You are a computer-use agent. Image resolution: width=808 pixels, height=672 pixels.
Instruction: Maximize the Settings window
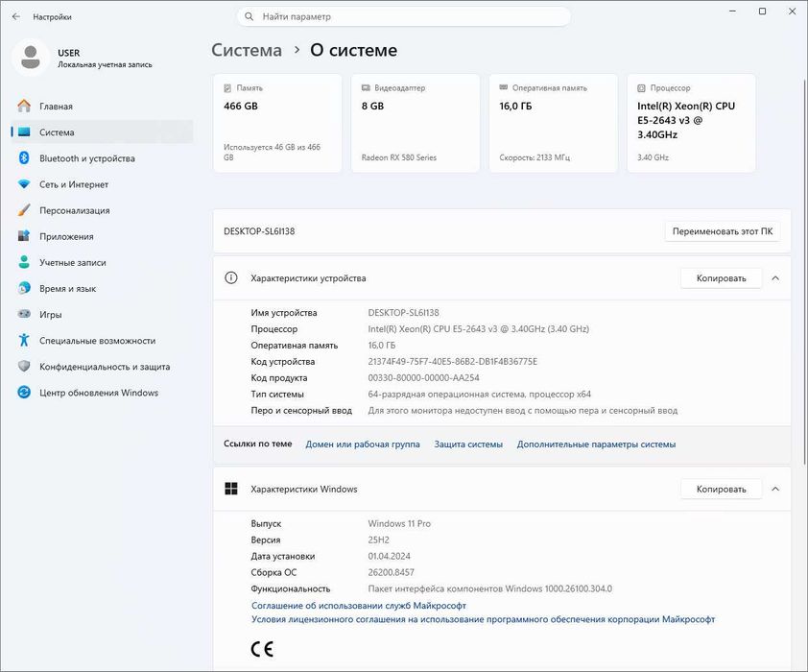tap(762, 12)
